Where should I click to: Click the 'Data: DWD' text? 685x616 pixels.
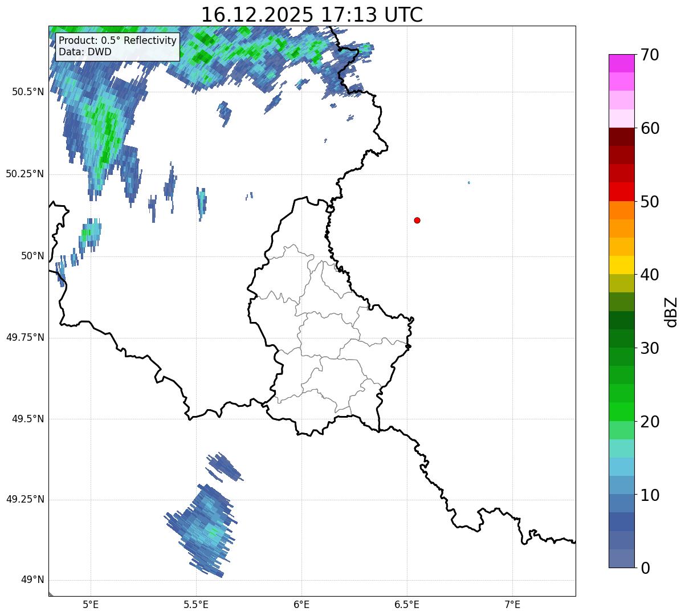[85, 52]
